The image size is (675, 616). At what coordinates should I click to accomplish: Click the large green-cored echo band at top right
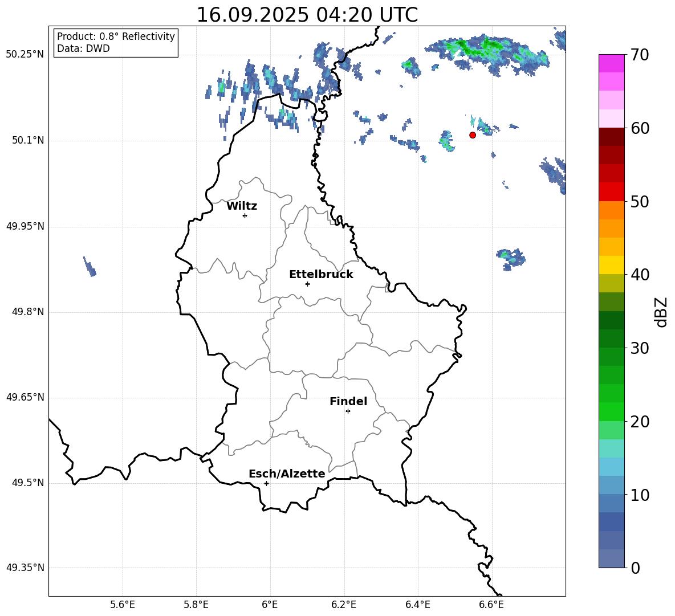tap(487, 55)
